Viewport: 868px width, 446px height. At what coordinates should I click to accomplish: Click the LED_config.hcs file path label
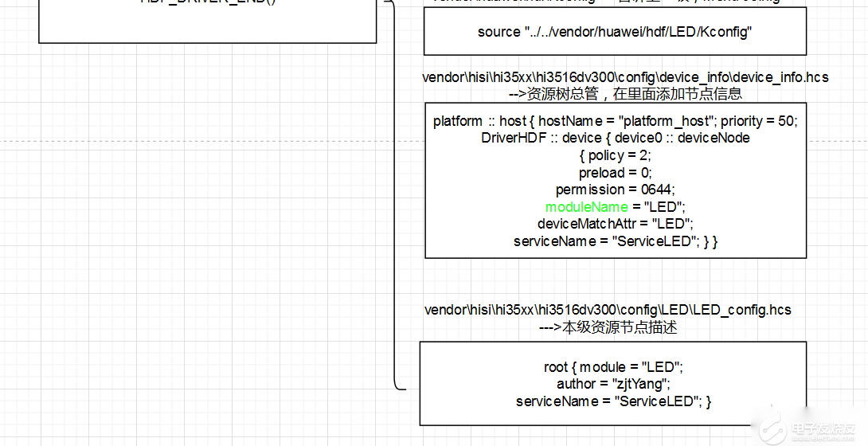tap(608, 310)
